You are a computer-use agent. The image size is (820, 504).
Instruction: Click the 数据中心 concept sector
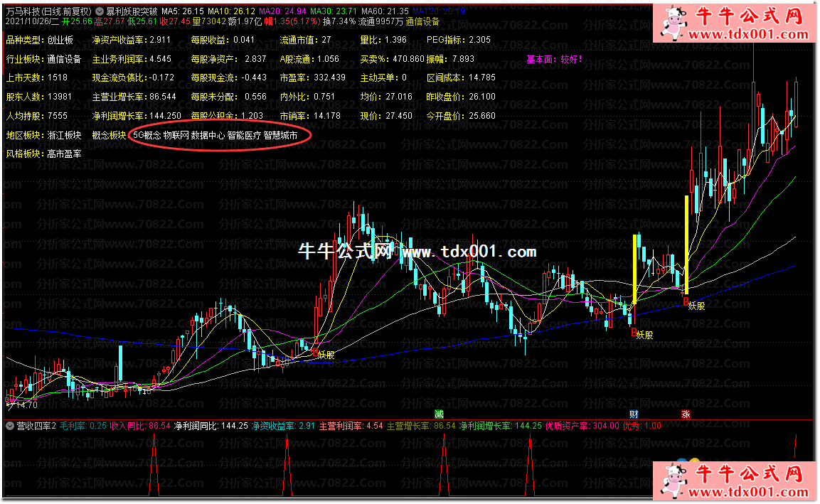(x=208, y=135)
